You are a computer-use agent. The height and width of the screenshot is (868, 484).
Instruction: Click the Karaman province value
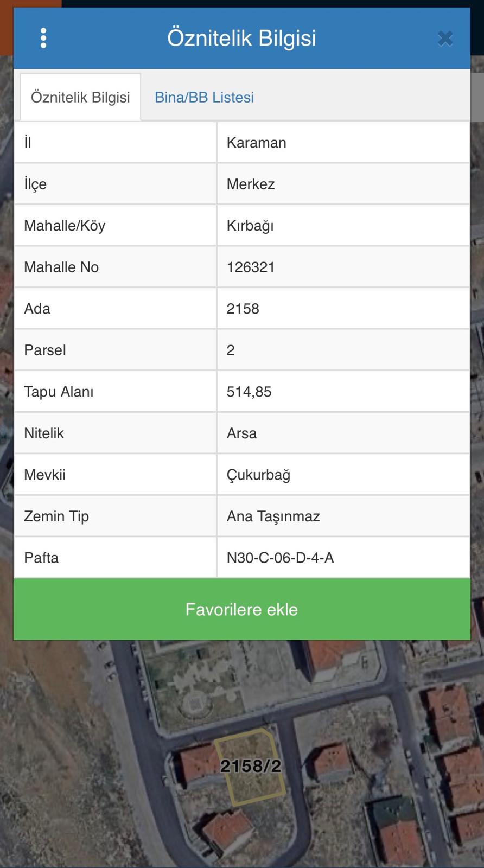coord(256,143)
